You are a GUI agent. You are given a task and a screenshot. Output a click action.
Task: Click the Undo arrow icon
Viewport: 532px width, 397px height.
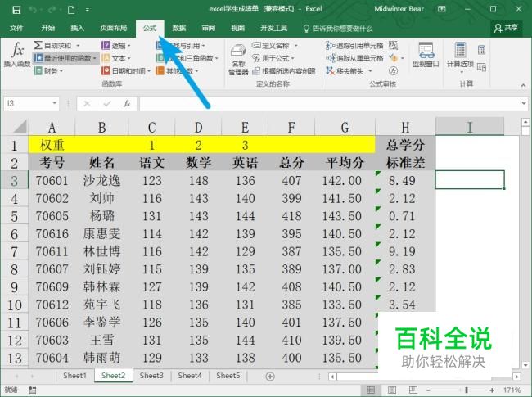coord(33,10)
